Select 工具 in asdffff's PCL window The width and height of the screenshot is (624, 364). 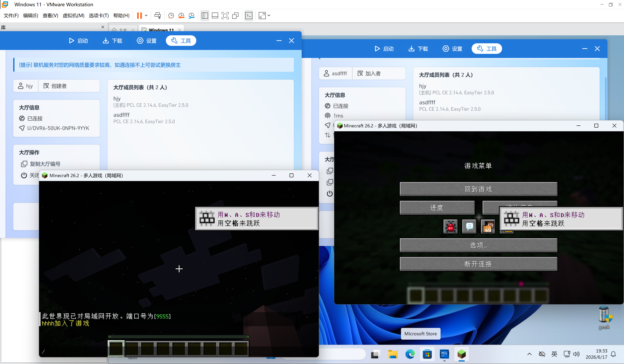(487, 49)
